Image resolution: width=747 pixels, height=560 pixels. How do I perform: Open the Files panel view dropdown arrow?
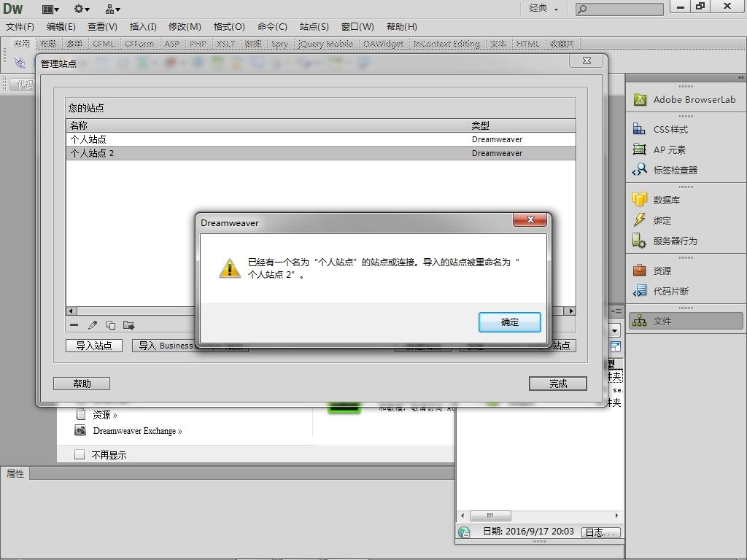614,330
